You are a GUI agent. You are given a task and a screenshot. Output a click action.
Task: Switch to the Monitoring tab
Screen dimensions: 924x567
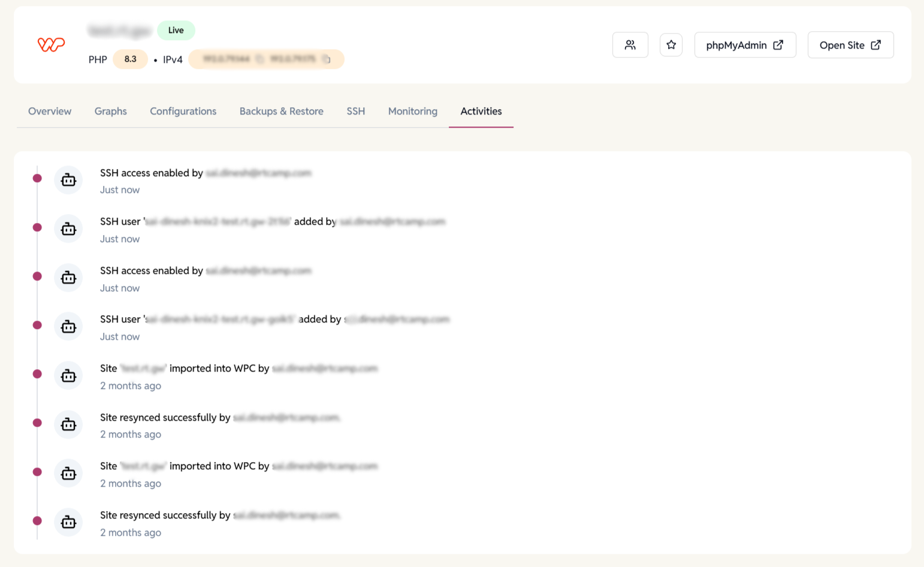(412, 111)
